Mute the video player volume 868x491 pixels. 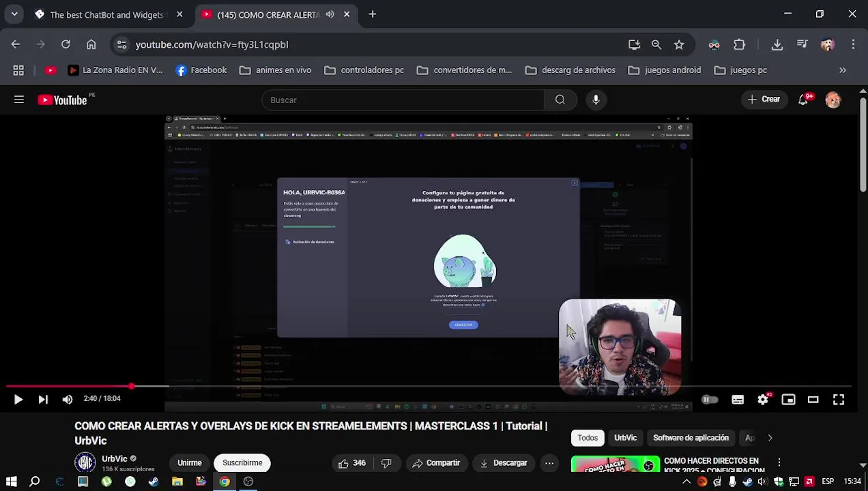[x=68, y=400]
